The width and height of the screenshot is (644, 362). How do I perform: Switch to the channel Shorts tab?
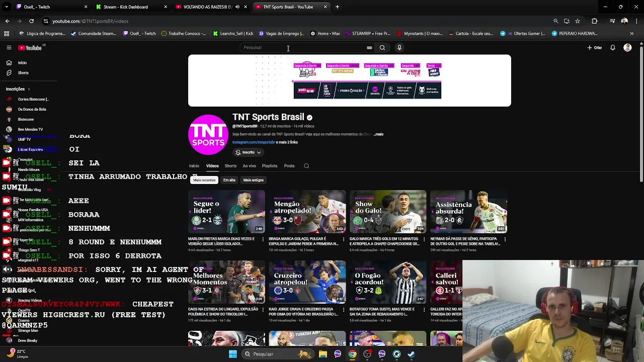tap(230, 166)
